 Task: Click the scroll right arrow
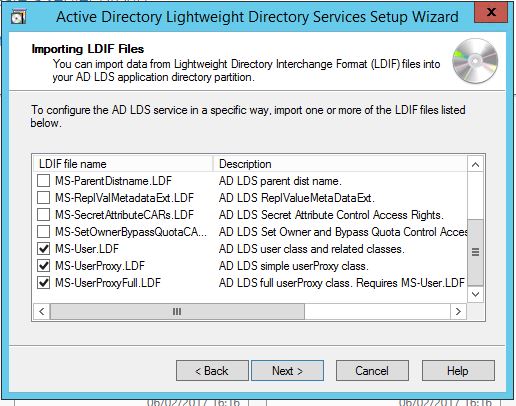click(x=458, y=312)
